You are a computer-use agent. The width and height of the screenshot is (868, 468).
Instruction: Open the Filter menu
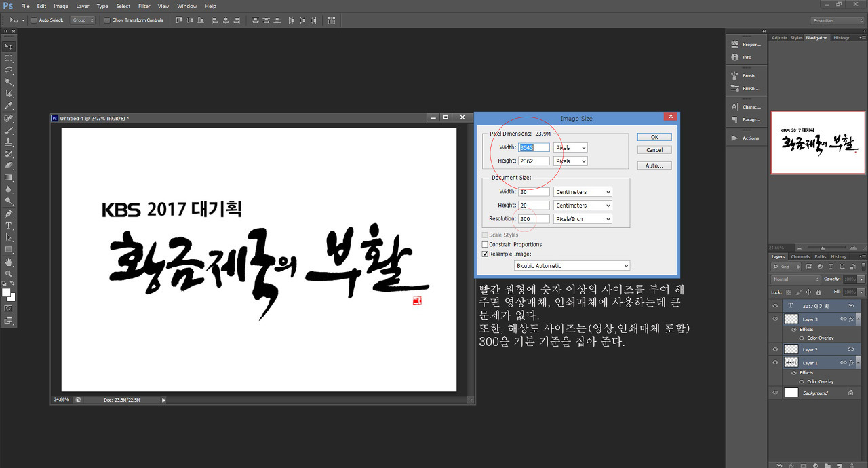point(144,6)
